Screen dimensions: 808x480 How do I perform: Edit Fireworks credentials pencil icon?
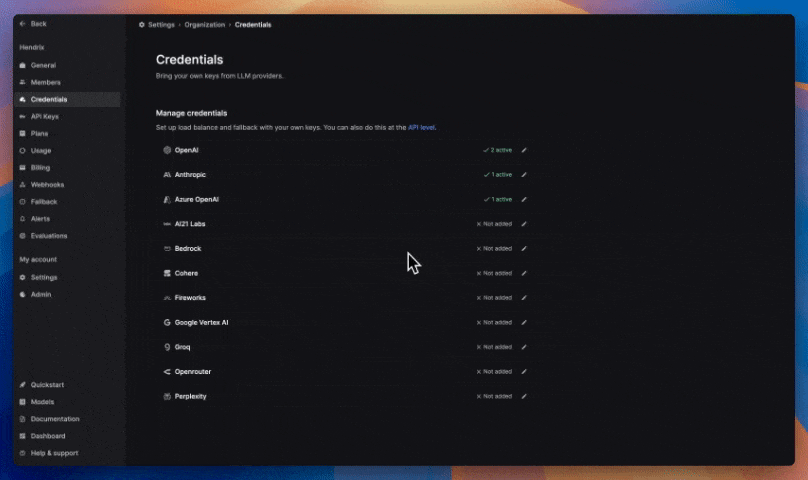[524, 297]
